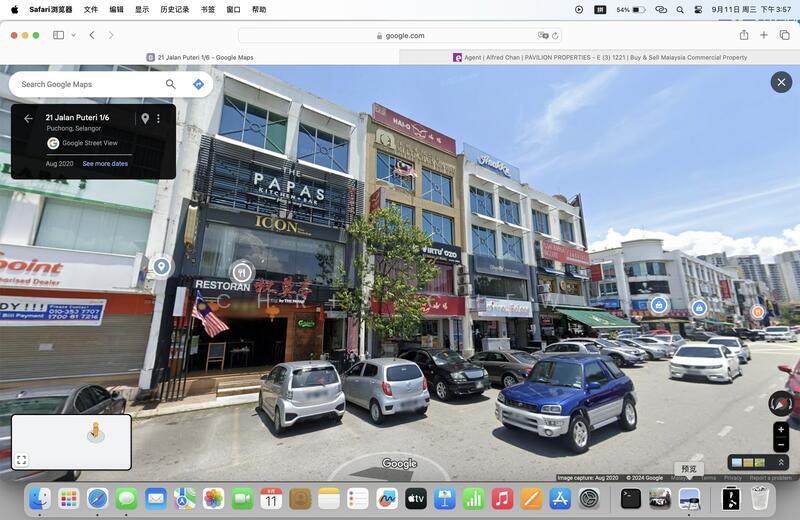Open Photos from the Dock
Viewport: 800px width, 520px height.
(213, 498)
